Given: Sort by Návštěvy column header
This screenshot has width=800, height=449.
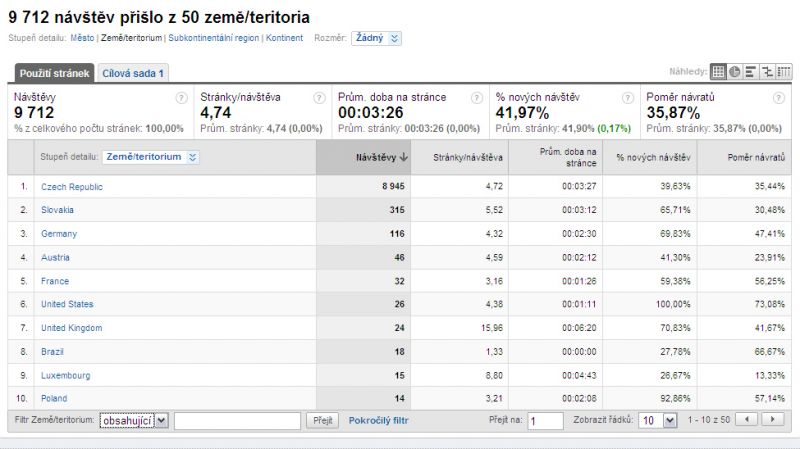Looking at the screenshot, I should 382,157.
